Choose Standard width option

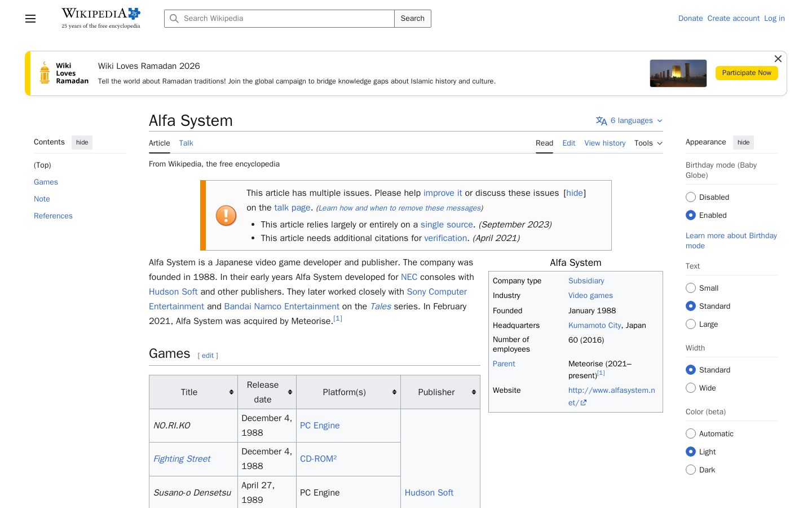coord(691,370)
